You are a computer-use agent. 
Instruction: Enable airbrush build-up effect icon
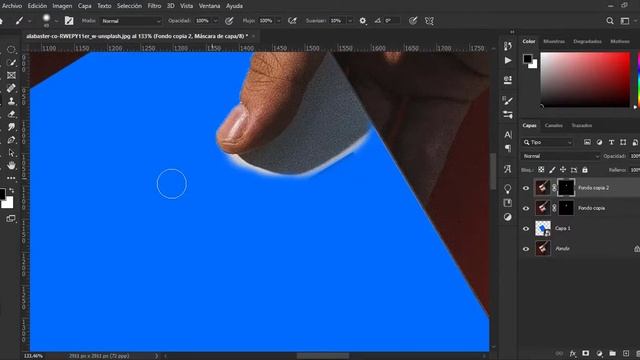292,20
